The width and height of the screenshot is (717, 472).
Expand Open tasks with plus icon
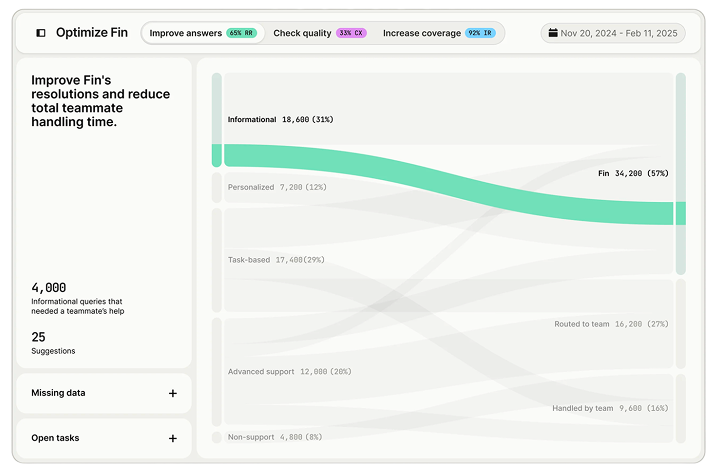tap(173, 438)
